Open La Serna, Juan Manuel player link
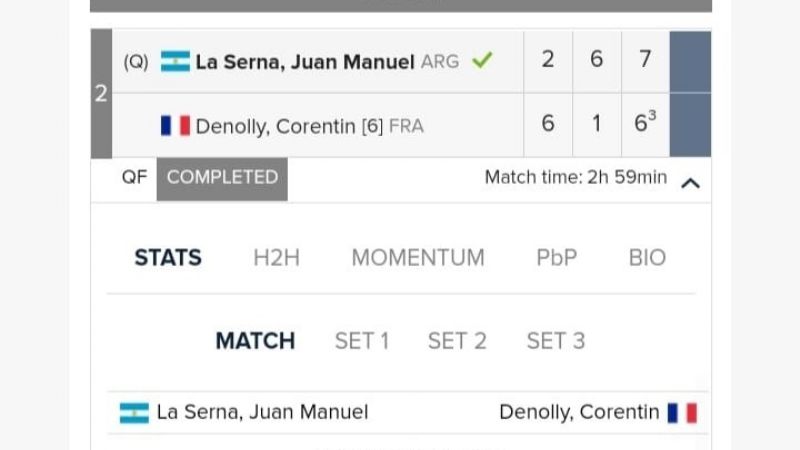The width and height of the screenshot is (800, 450). coord(305,62)
